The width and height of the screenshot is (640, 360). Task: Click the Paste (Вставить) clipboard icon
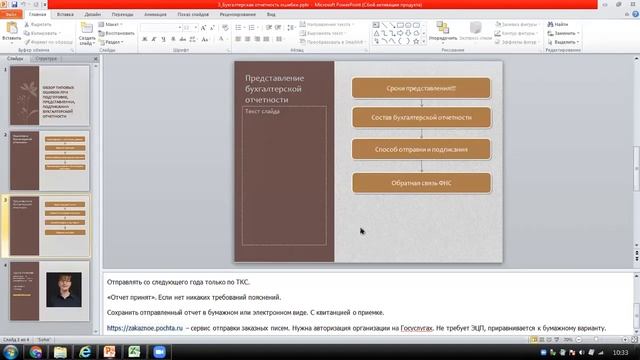point(11,28)
